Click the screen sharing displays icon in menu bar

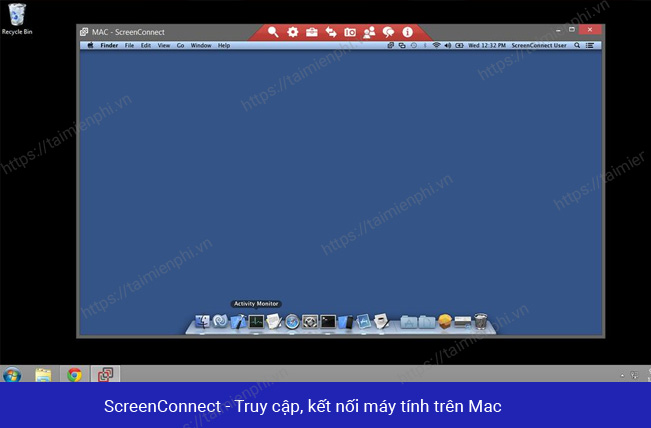pyautogui.click(x=402, y=45)
